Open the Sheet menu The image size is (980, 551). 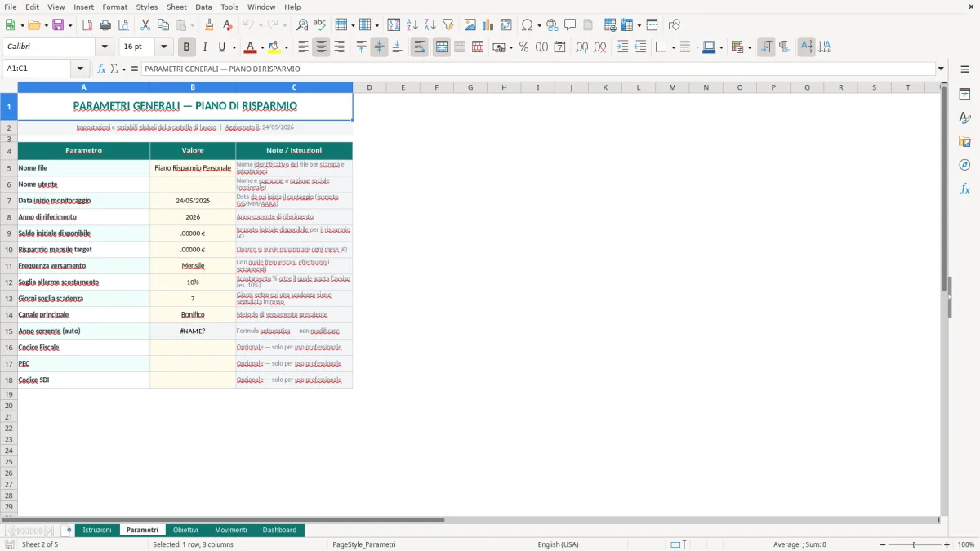point(176,7)
